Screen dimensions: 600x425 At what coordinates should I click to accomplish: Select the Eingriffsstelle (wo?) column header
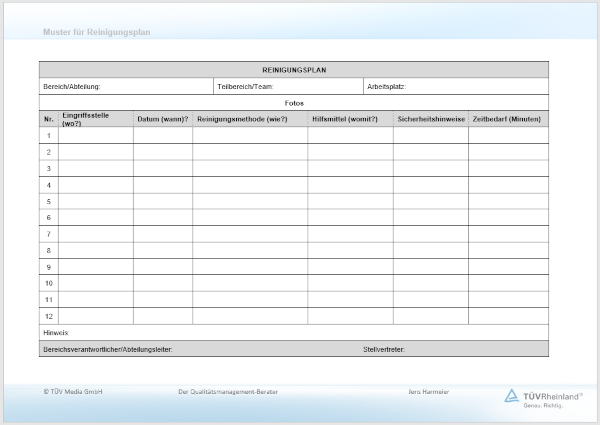(x=95, y=119)
